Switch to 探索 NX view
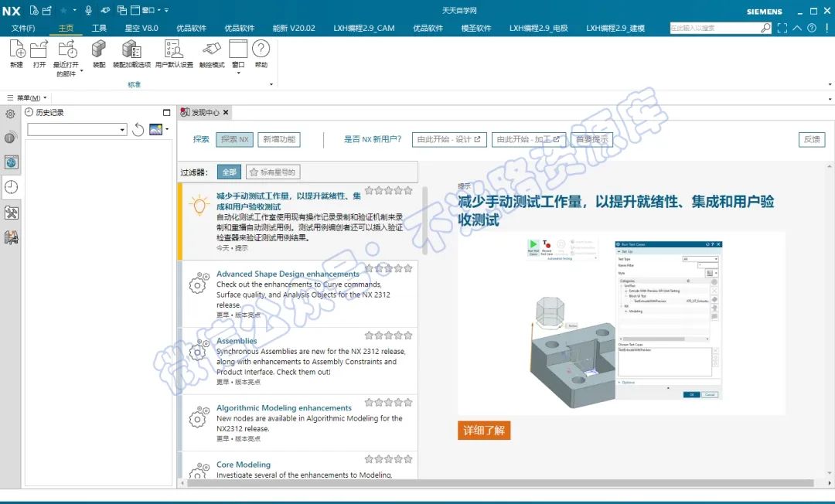The height and width of the screenshot is (504, 835). pyautogui.click(x=235, y=139)
